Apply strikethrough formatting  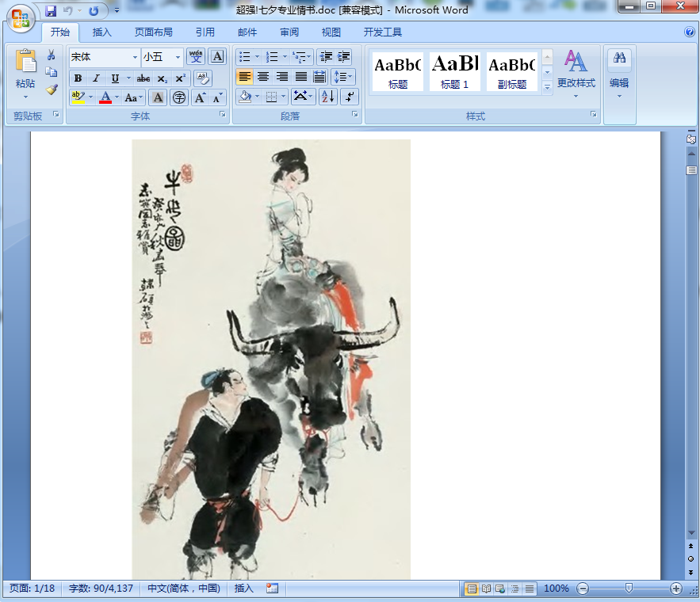(143, 78)
